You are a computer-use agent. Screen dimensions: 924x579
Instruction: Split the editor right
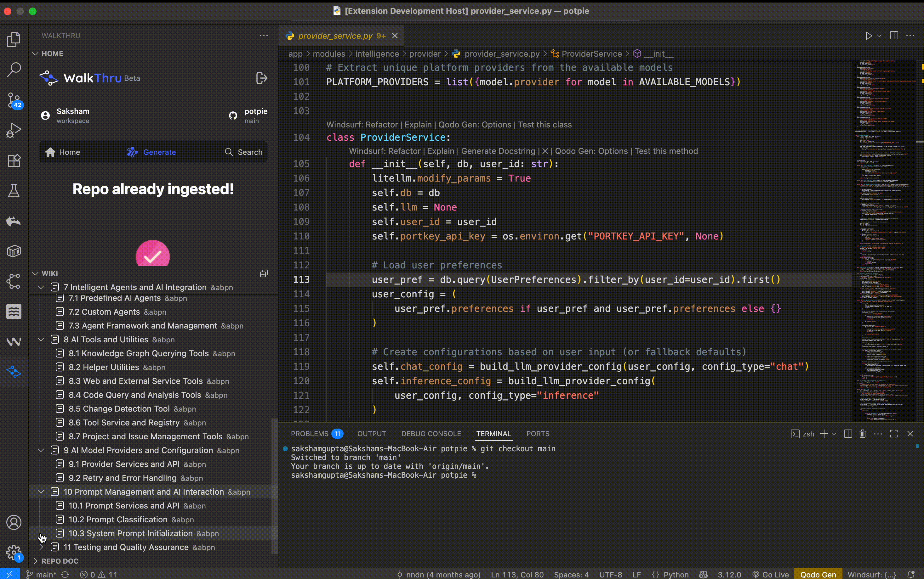pos(894,36)
